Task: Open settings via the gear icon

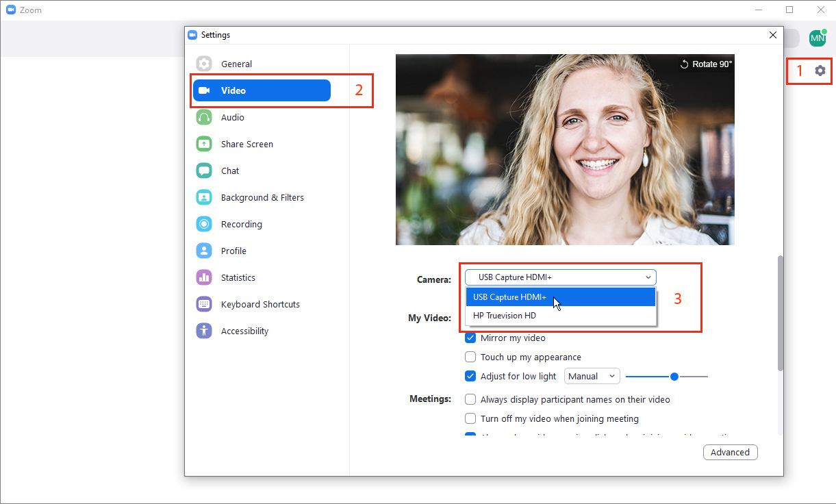Action: coord(820,71)
